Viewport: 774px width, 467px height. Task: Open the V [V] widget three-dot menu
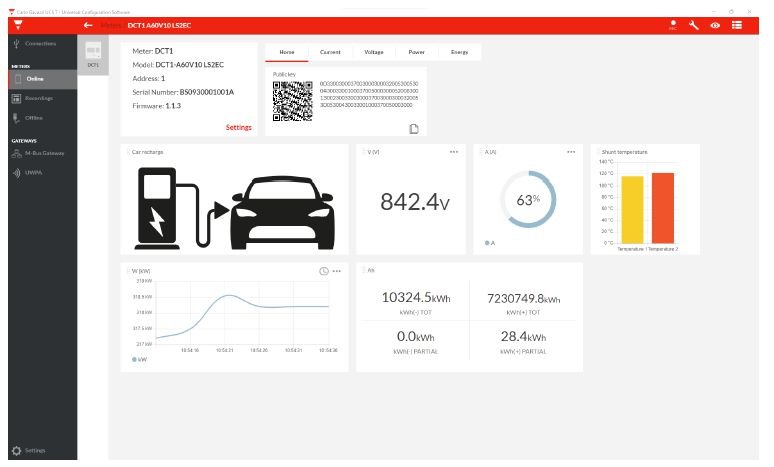454,152
